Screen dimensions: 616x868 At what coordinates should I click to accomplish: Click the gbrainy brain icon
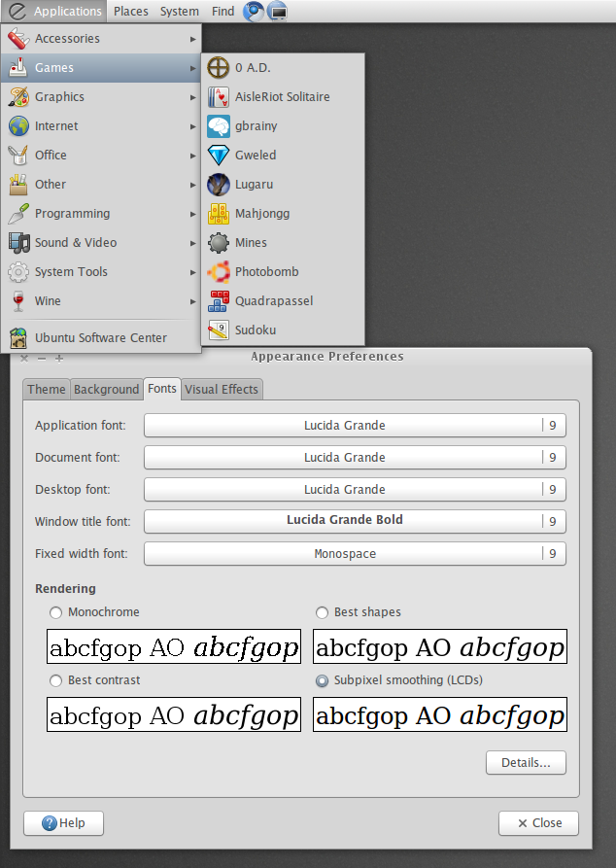tap(218, 126)
